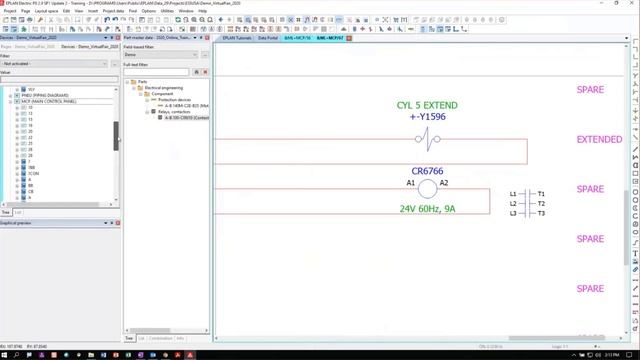Open the Project menu
Viewport: 640px width, 360px height.
point(10,11)
